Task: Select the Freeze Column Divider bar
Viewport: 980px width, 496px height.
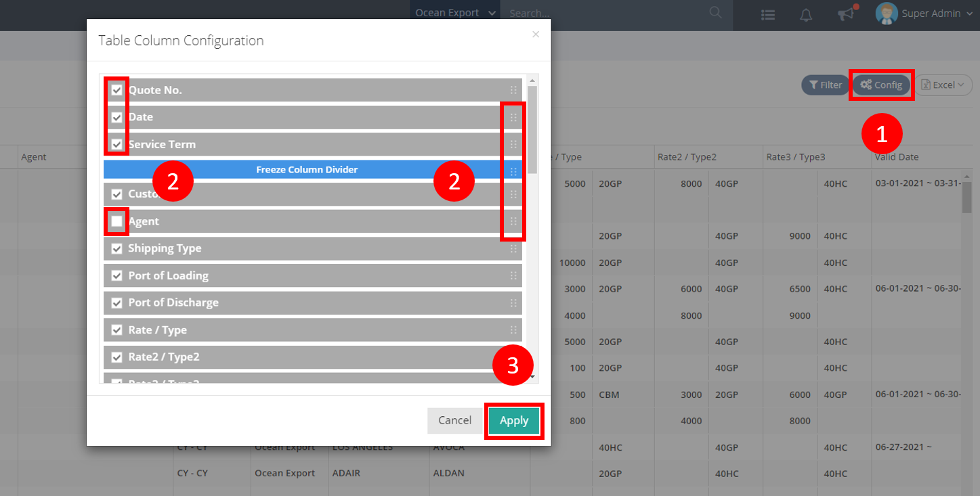Action: [x=306, y=169]
